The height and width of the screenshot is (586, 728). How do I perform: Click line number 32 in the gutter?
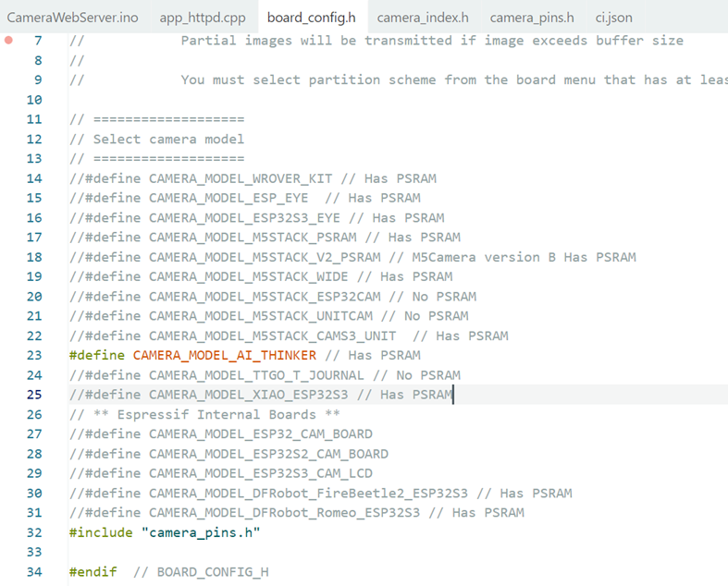click(x=34, y=532)
